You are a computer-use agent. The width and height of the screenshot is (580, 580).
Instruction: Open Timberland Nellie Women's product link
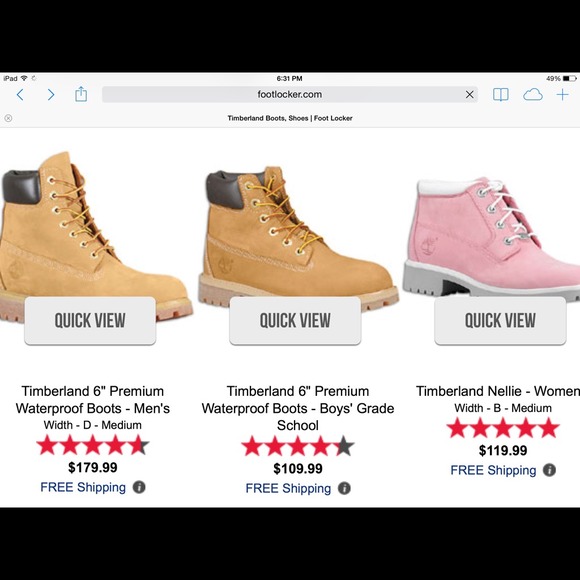(x=498, y=391)
